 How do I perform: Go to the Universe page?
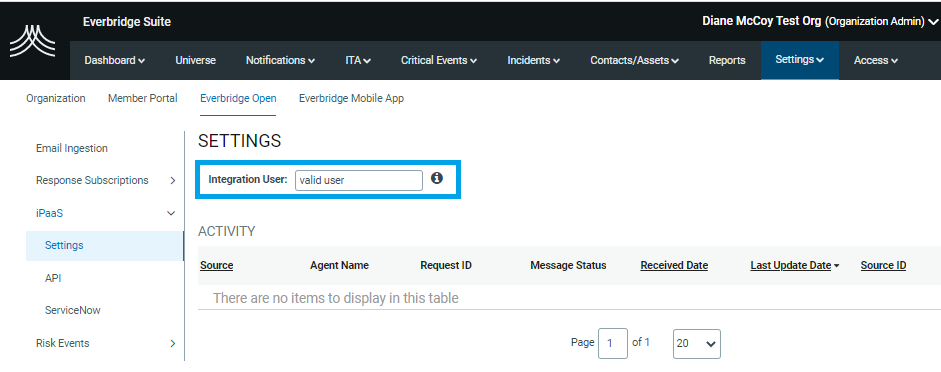196,60
